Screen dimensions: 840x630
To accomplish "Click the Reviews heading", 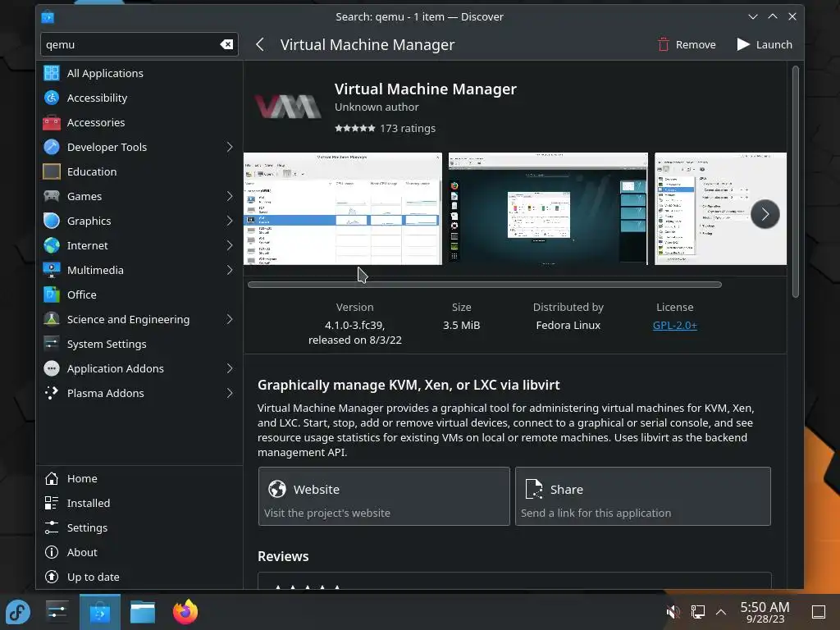I will coord(283,556).
